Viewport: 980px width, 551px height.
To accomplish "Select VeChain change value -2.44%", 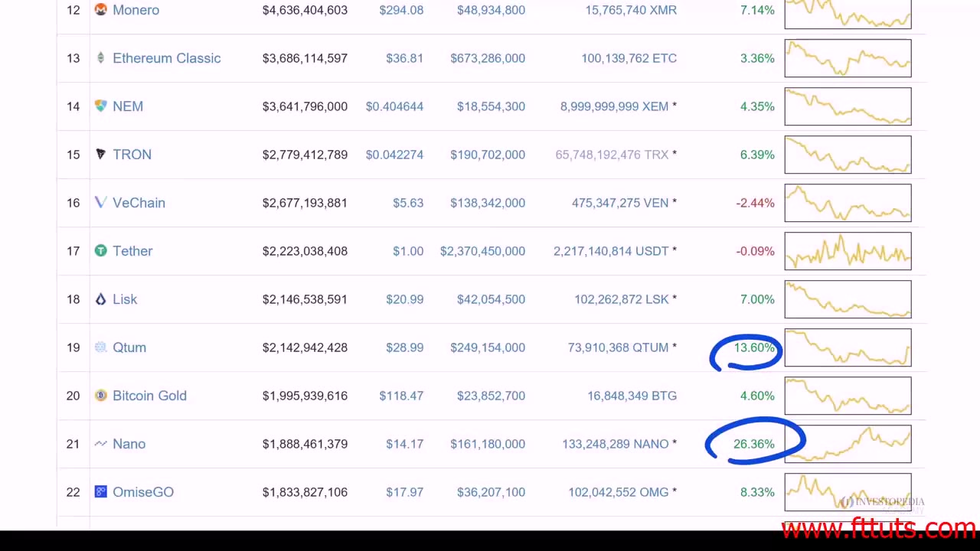I will [x=755, y=203].
